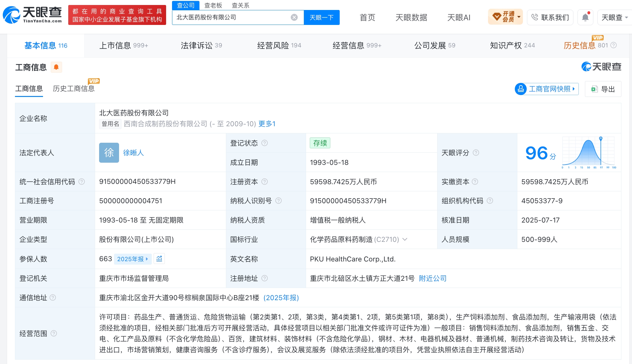This screenshot has width=632, height=364.
Task: Open the chart icon next to 2025年报
Action: (159, 259)
